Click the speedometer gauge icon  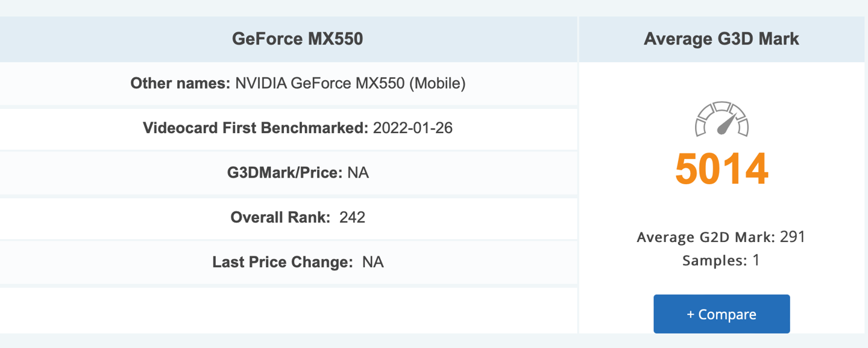pyautogui.click(x=722, y=119)
